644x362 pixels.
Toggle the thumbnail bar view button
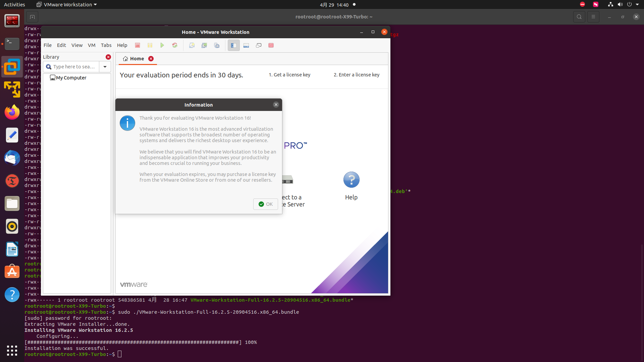point(246,45)
